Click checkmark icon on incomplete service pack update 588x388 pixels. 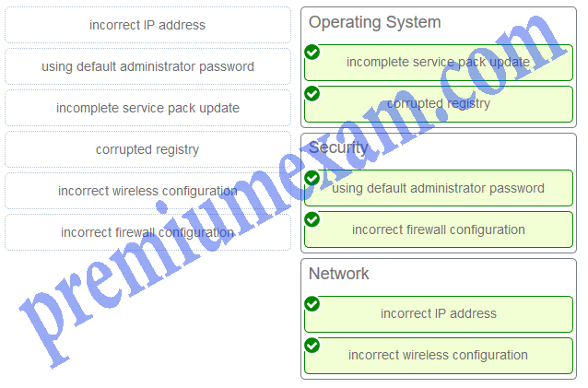point(312,53)
